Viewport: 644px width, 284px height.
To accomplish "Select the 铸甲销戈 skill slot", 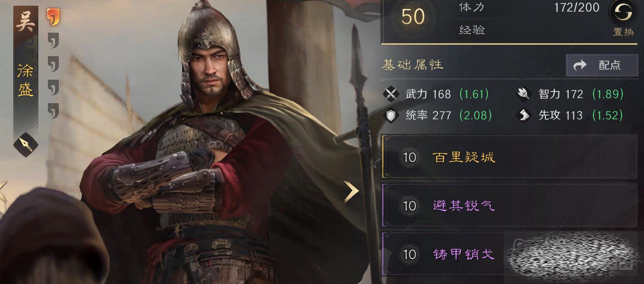I will pos(509,254).
